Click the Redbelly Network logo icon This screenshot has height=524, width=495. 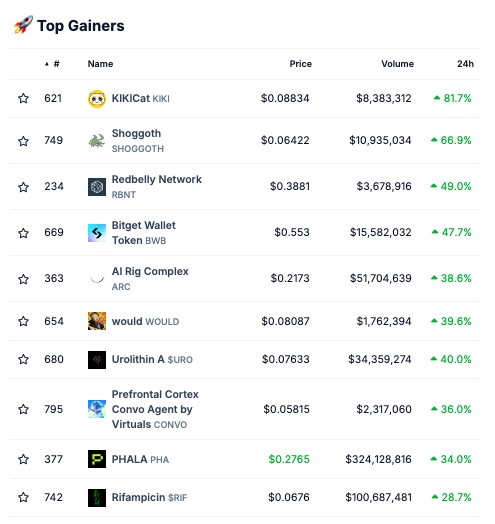coord(97,186)
